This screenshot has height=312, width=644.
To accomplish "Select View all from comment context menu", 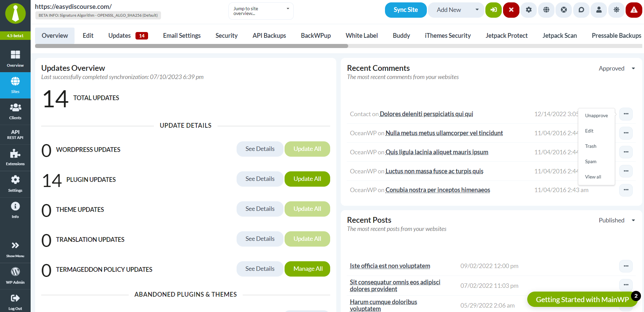I will click(x=596, y=177).
